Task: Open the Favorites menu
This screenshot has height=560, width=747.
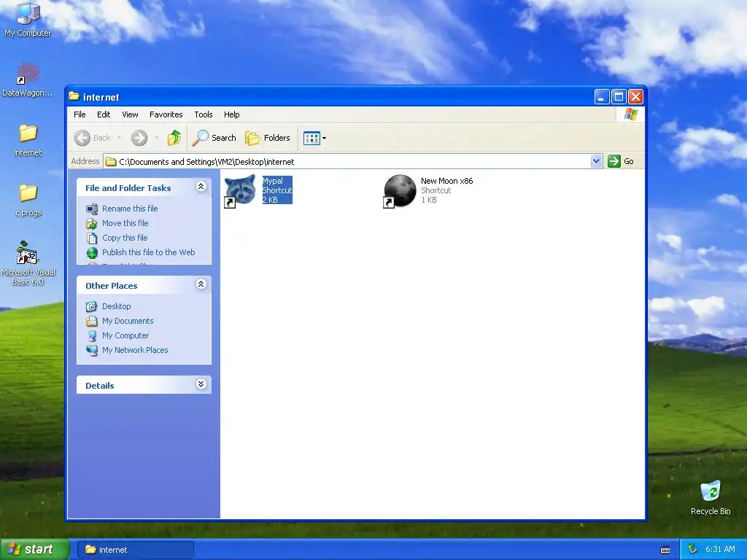Action: [x=166, y=114]
